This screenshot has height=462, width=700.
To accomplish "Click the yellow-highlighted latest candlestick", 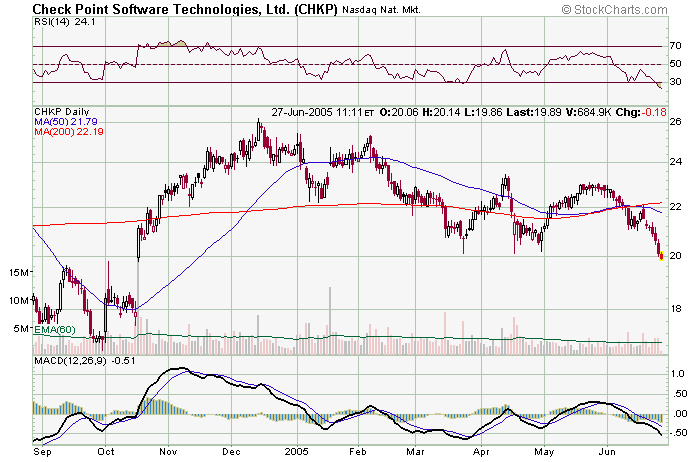I will (662, 256).
